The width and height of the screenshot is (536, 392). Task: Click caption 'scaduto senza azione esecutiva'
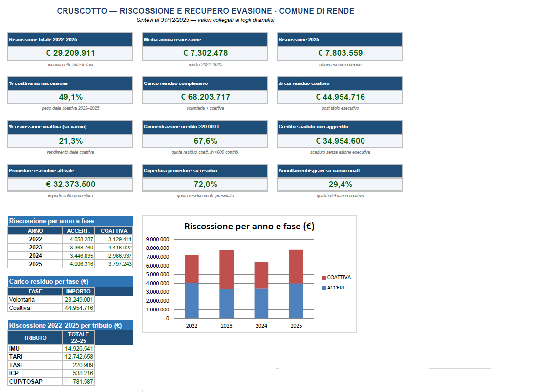340,152
